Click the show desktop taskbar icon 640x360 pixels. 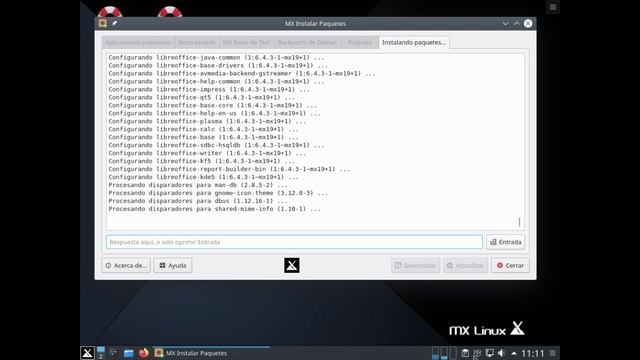pos(114,353)
